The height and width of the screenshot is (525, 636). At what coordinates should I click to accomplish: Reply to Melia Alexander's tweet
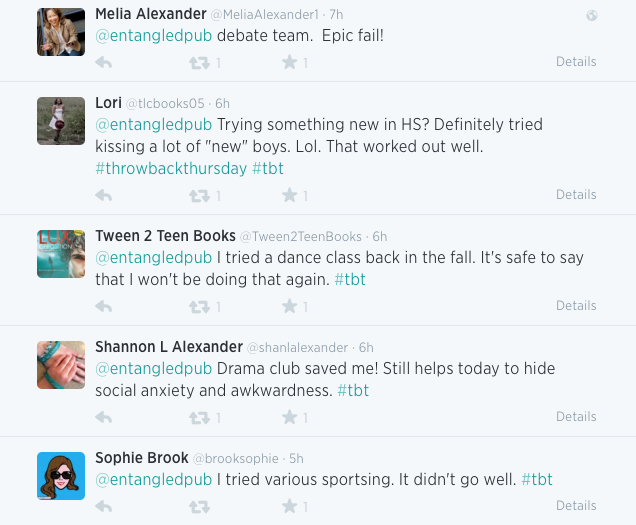click(103, 62)
